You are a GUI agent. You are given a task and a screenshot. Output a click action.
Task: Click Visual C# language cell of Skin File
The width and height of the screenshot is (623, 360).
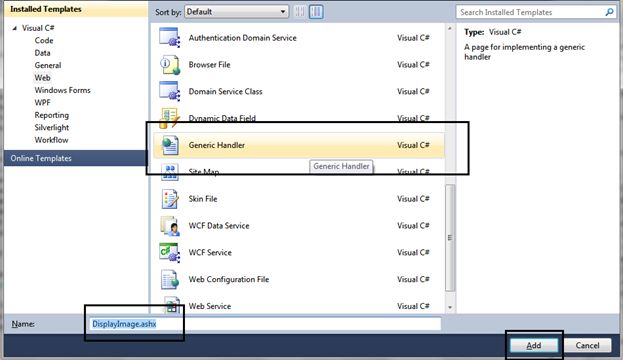(413, 199)
